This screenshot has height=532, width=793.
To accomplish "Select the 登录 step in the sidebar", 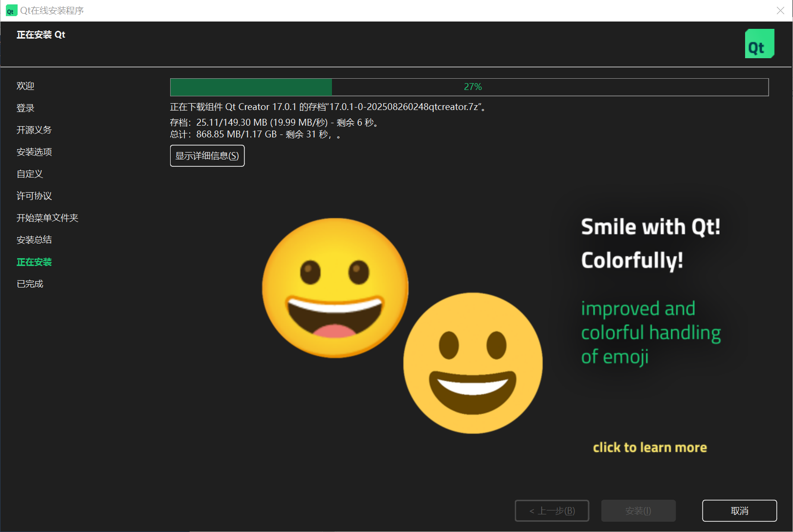I will (25, 108).
